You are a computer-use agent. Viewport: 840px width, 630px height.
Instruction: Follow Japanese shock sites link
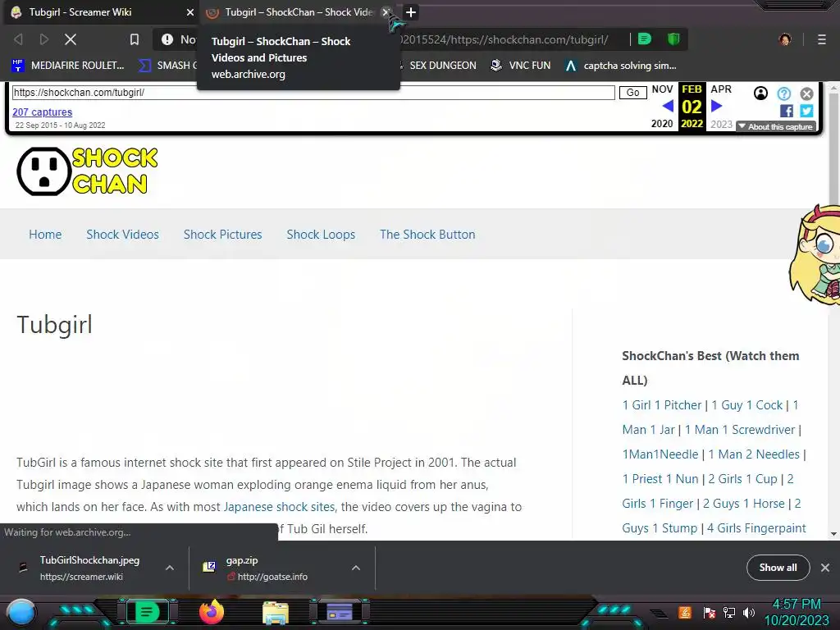(279, 507)
